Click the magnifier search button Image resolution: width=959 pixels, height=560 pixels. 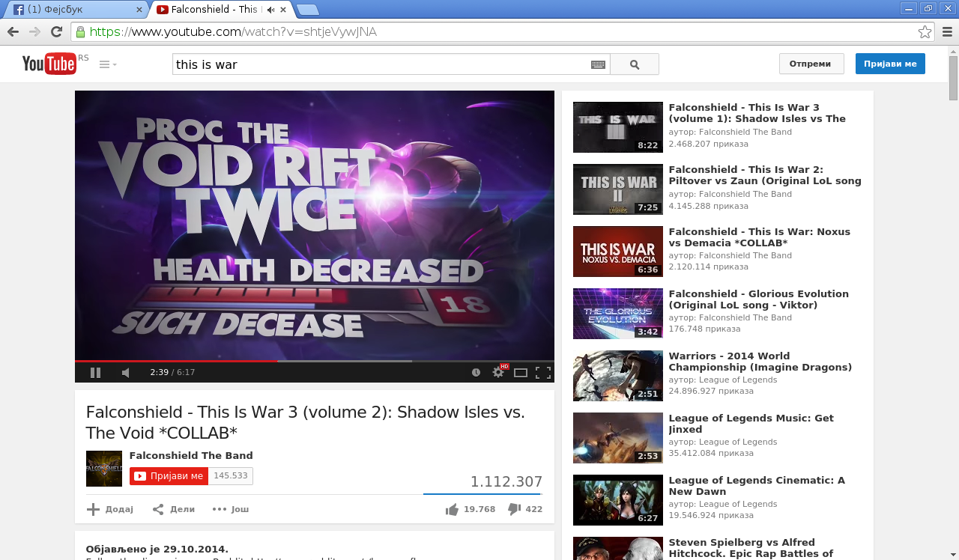pyautogui.click(x=635, y=64)
